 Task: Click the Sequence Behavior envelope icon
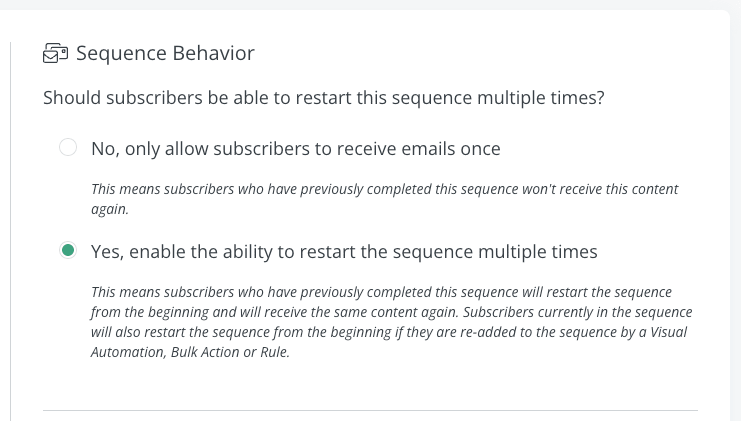[55, 53]
